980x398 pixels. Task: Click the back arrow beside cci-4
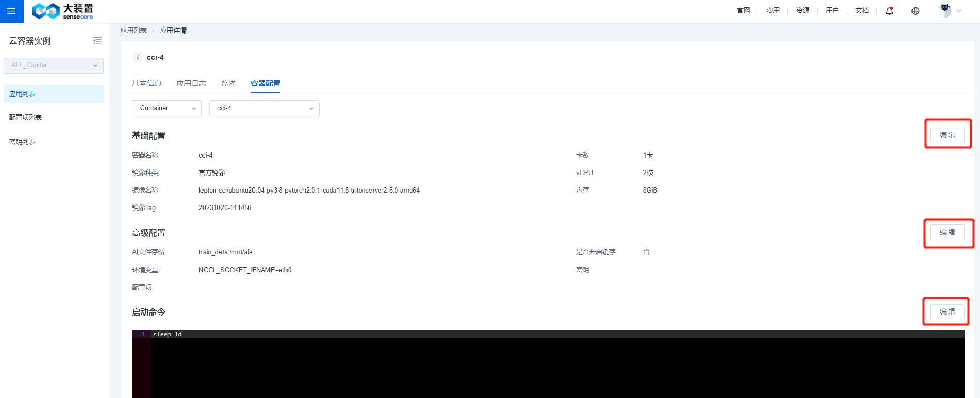(138, 57)
